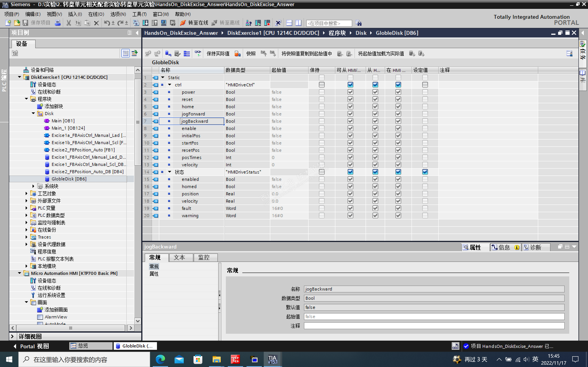Enable Setpoint checkbox for power row
Image resolution: width=588 pixels, height=367 pixels.
[425, 92]
